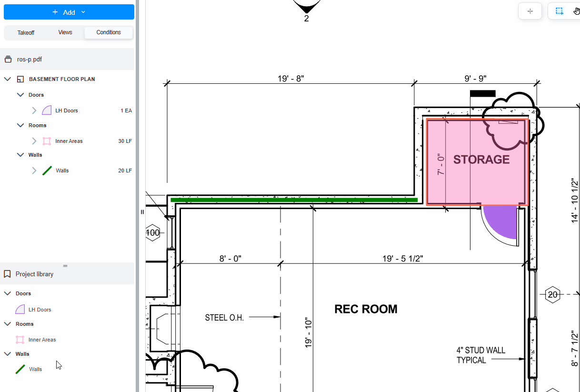Switch to the Views tab

point(65,32)
